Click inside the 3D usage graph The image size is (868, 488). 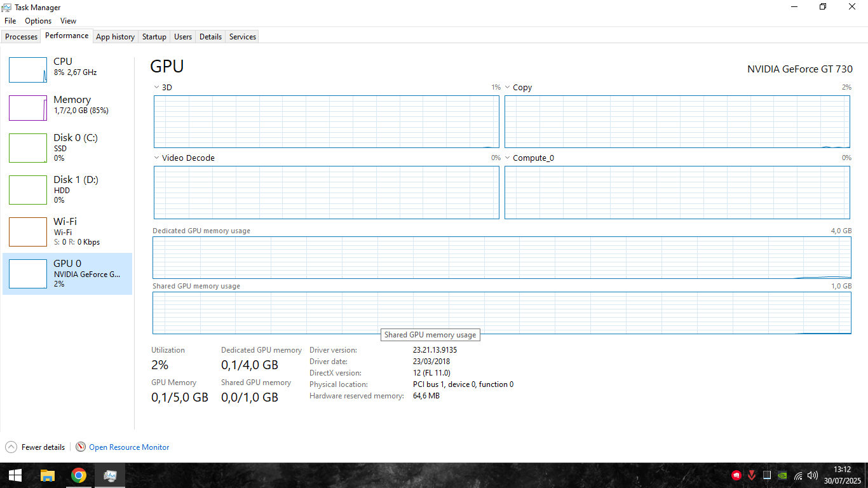point(327,122)
